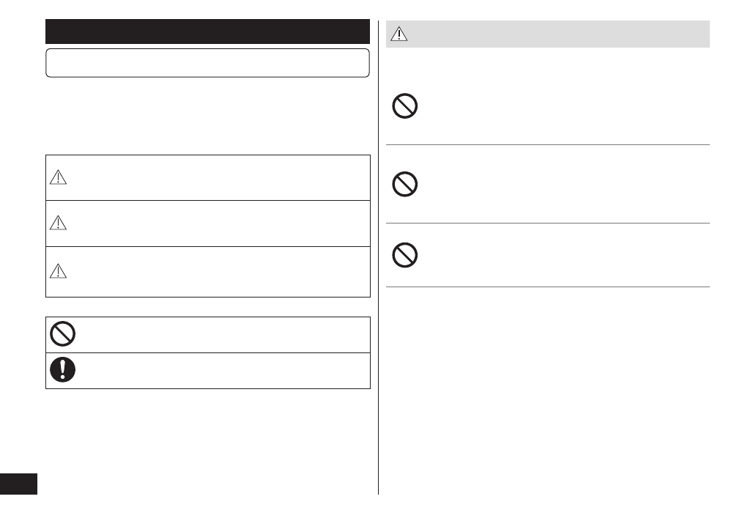The image size is (756, 532).
Task: Click the third prohibition icon in right column
Action: [x=405, y=255]
